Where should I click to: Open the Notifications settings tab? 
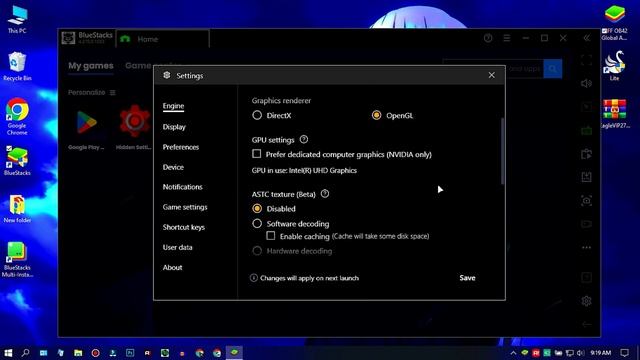(x=182, y=187)
